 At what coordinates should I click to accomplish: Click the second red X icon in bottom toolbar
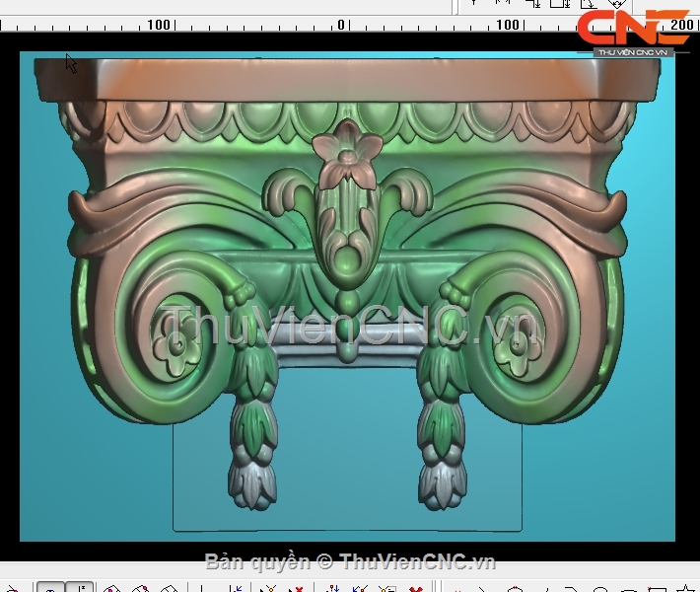coord(416,588)
